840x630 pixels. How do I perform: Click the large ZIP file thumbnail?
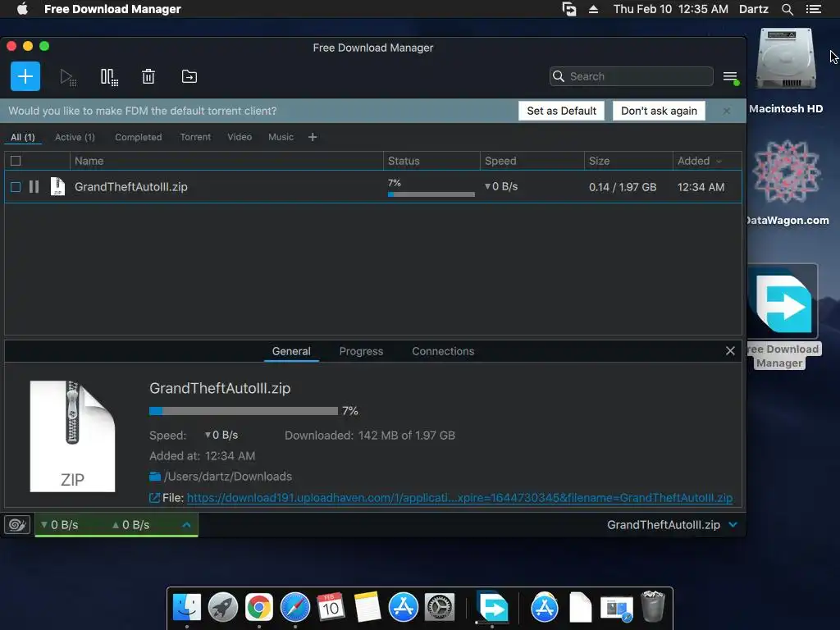(72, 436)
